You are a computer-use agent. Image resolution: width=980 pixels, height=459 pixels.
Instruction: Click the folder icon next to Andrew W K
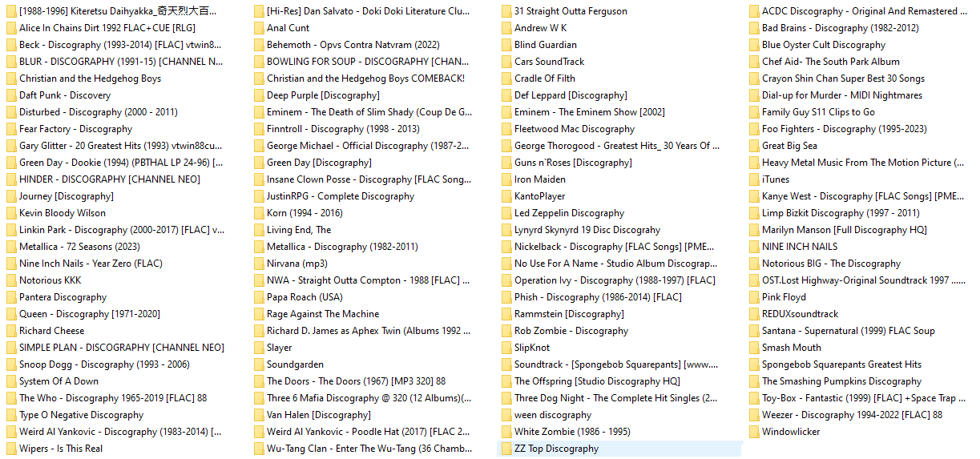(x=506, y=28)
